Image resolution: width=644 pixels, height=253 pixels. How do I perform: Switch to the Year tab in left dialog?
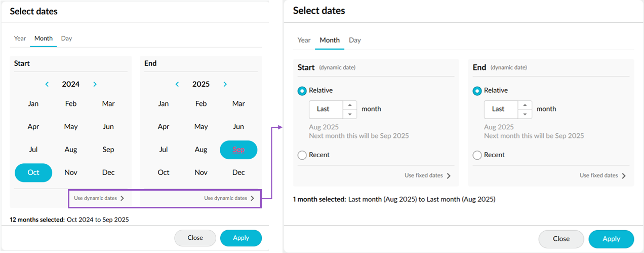(20, 39)
